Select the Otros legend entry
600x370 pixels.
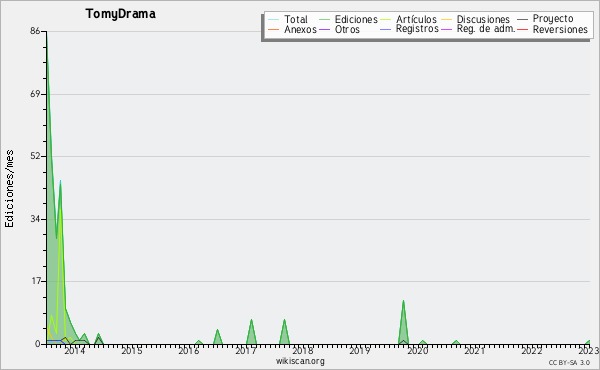click(x=347, y=29)
